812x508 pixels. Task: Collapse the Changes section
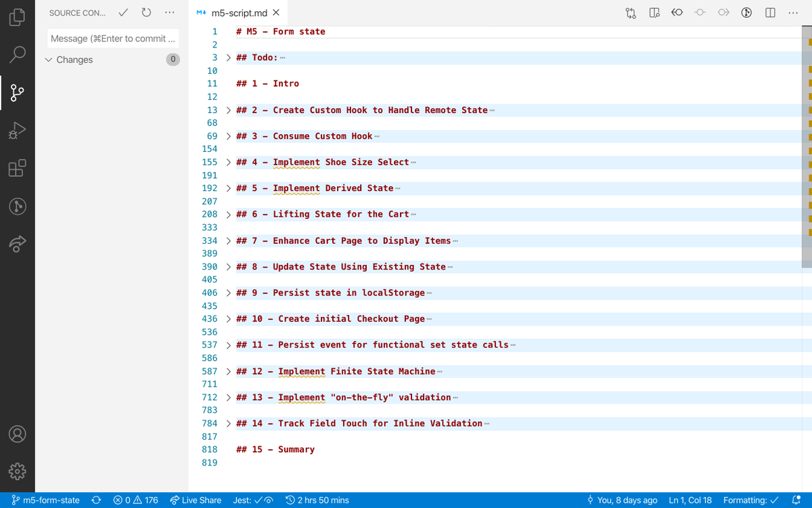(x=49, y=60)
